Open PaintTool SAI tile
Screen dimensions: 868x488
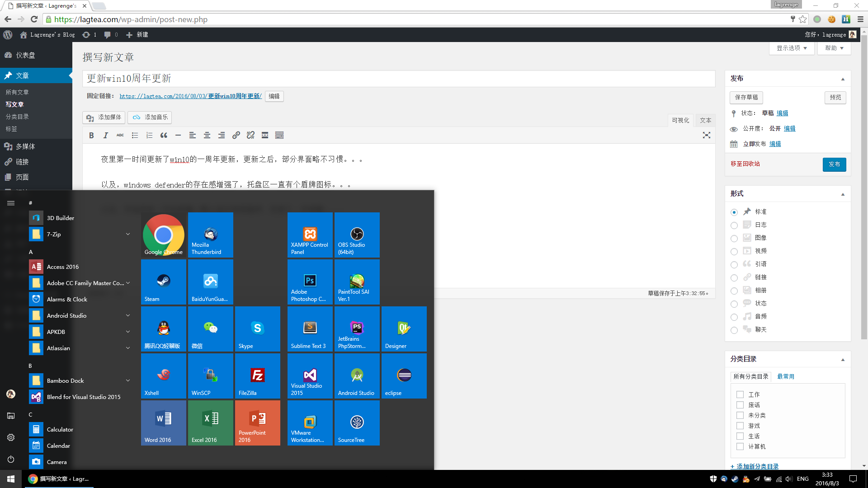point(357,282)
